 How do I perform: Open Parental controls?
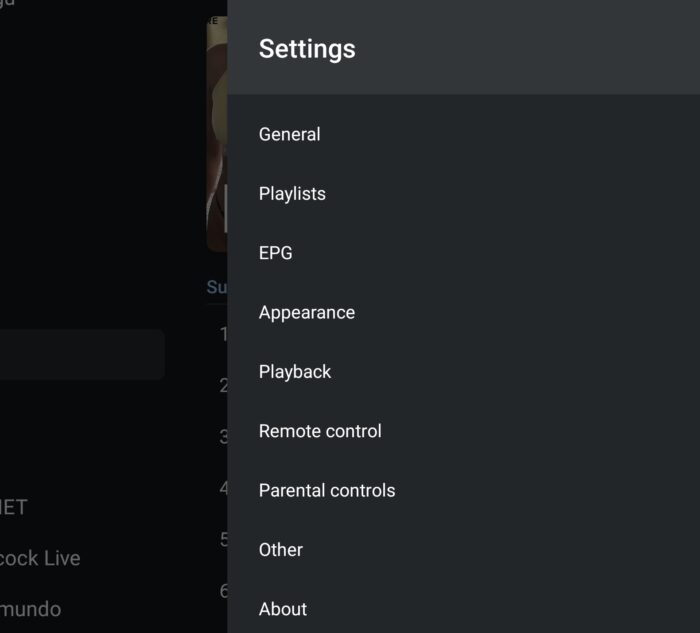pyautogui.click(x=327, y=490)
